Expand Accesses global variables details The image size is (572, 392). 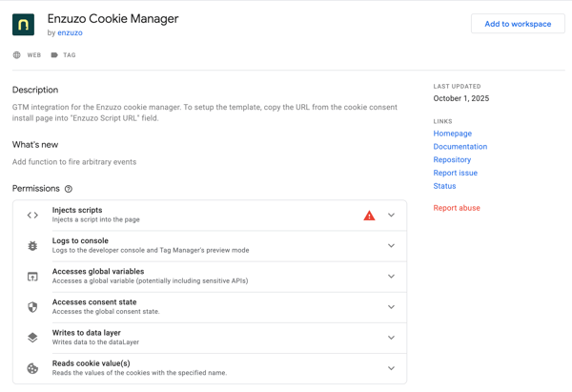tap(391, 277)
